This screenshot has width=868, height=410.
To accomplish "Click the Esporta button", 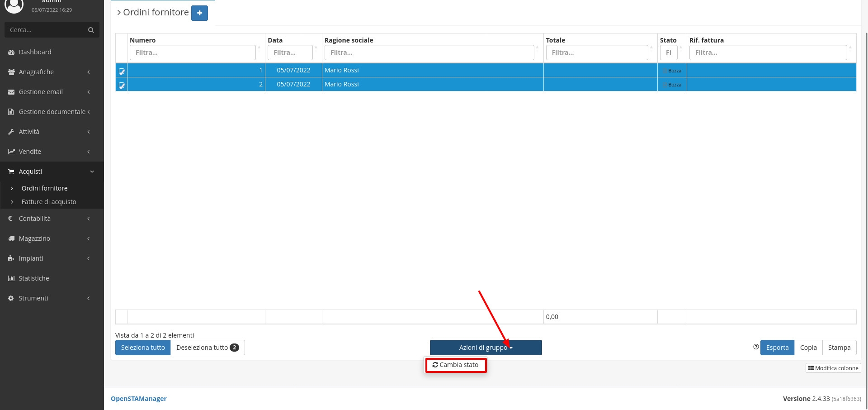I will coord(777,348).
